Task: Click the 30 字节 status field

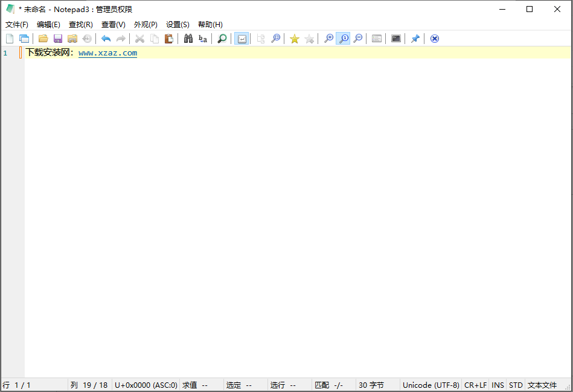Action: coord(378,385)
